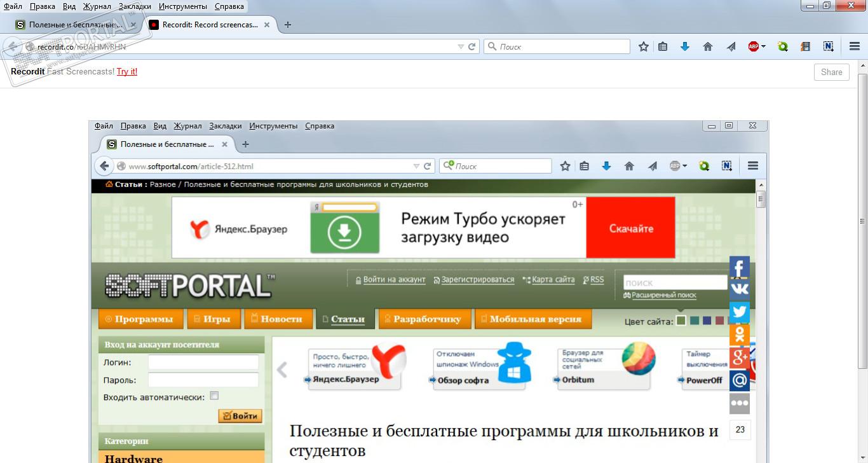Screen dimensions: 868x463
Task: Open the Adblock Plus dropdown arrow in the outer toolbar
Action: 763,46
